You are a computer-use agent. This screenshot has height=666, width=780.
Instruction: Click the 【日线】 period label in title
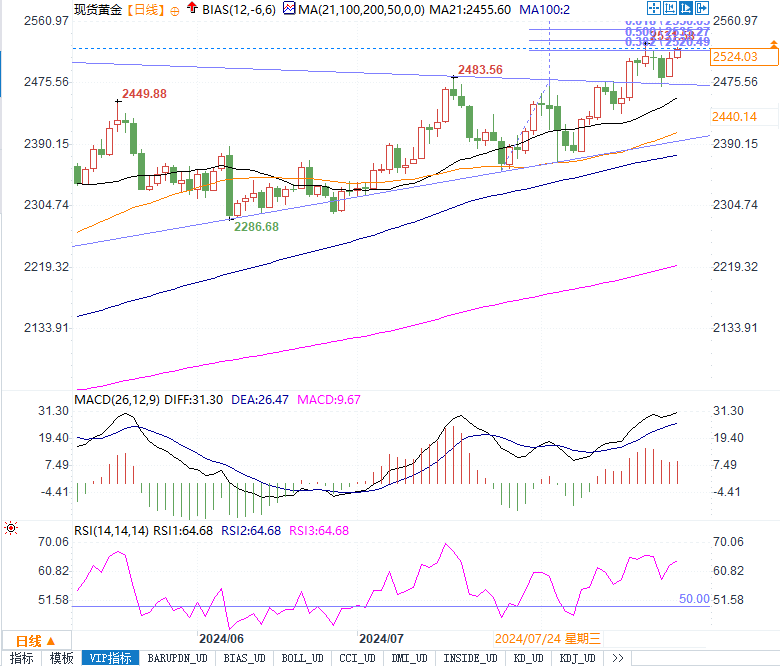(145, 10)
